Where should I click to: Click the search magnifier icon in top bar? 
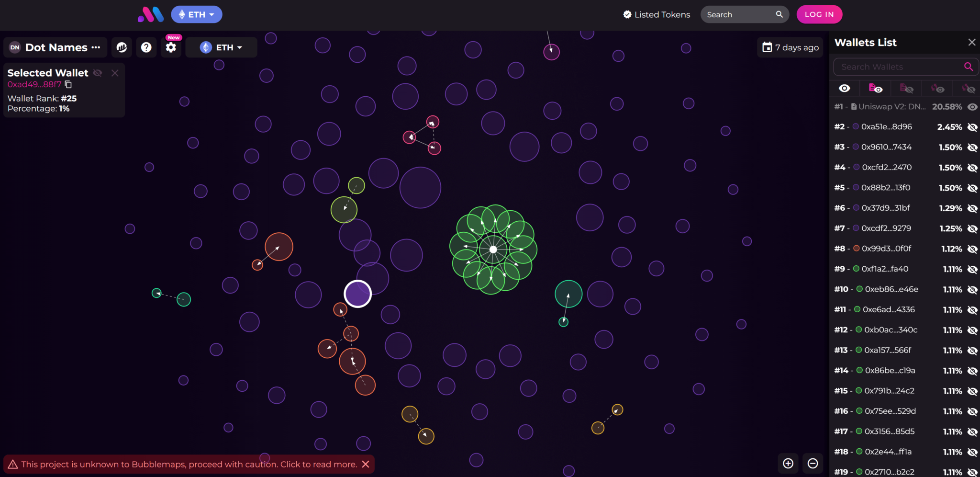coord(780,14)
